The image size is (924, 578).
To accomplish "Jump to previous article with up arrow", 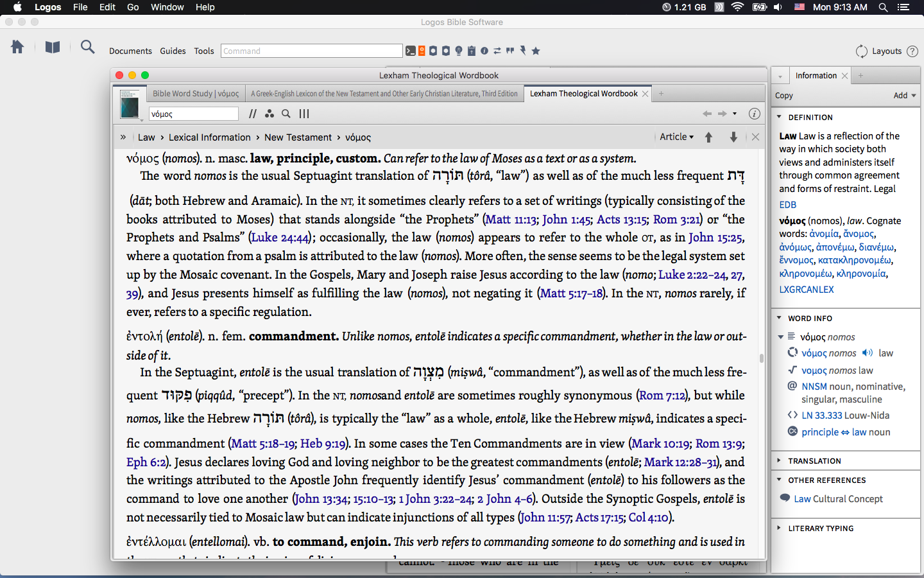I will coord(709,137).
